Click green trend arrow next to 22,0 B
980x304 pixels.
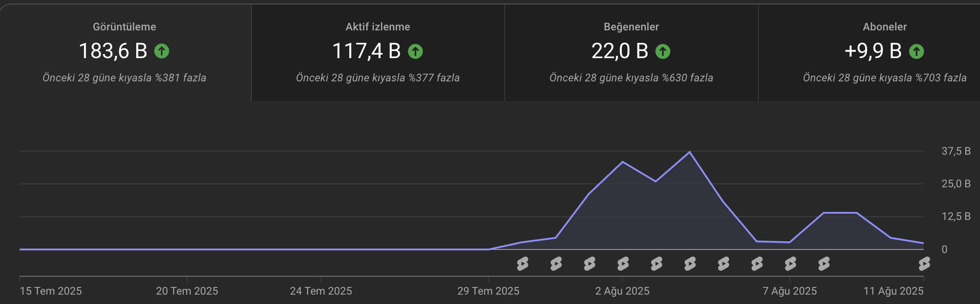[663, 51]
